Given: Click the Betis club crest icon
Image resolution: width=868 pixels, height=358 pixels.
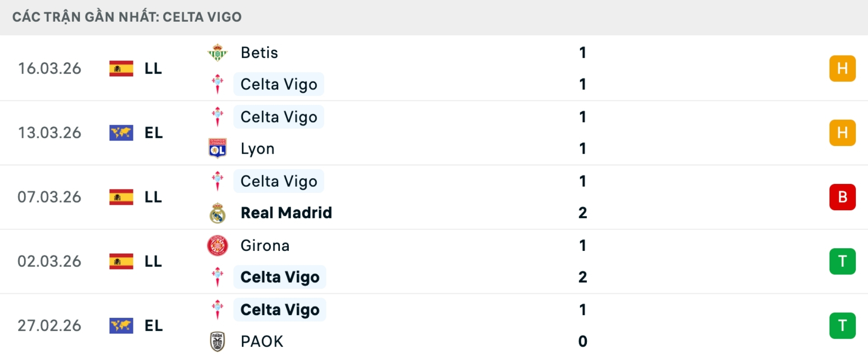Looking at the screenshot, I should point(217,52).
